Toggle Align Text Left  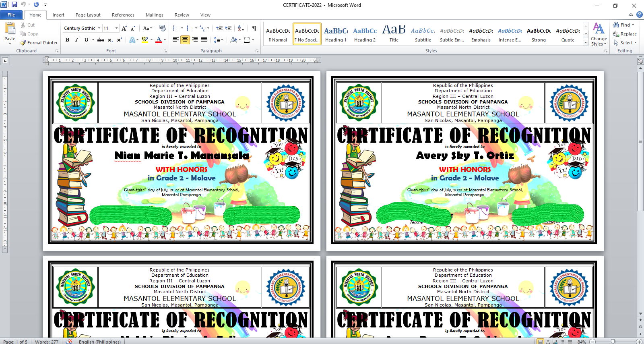[176, 40]
